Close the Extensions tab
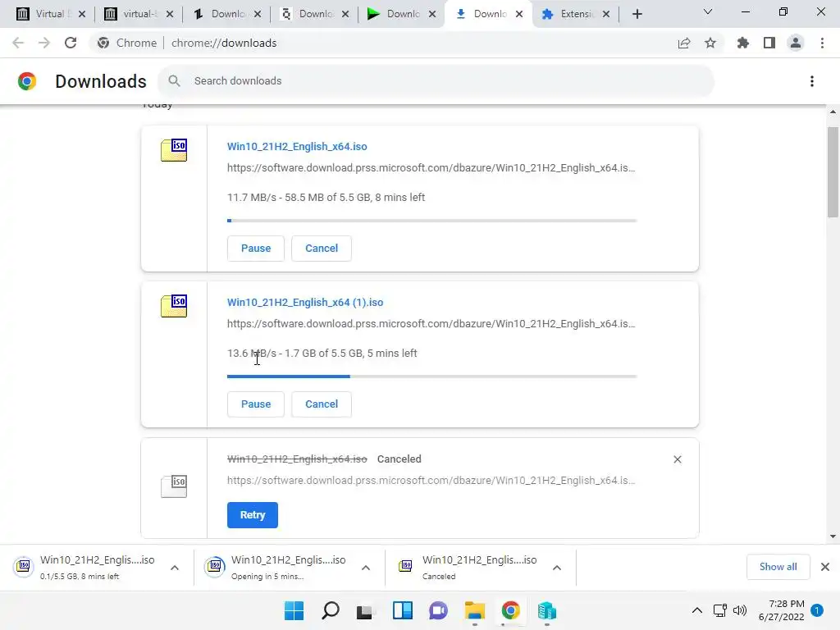Screen dimensions: 840x630 coord(606,14)
